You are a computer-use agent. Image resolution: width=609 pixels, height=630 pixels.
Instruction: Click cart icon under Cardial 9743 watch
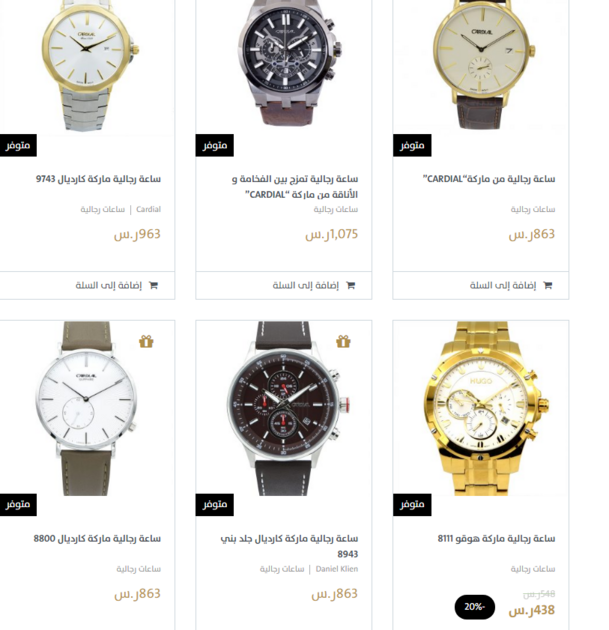[x=153, y=285]
